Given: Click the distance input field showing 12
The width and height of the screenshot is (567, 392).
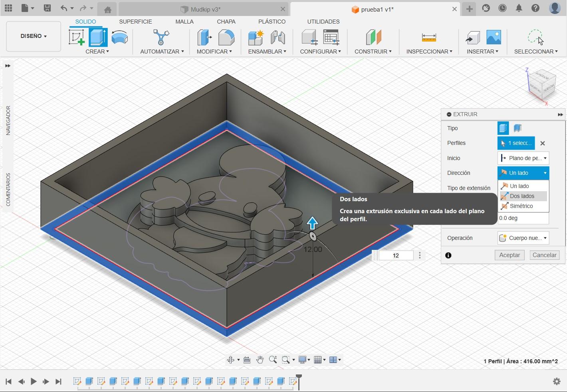Looking at the screenshot, I should click(396, 255).
